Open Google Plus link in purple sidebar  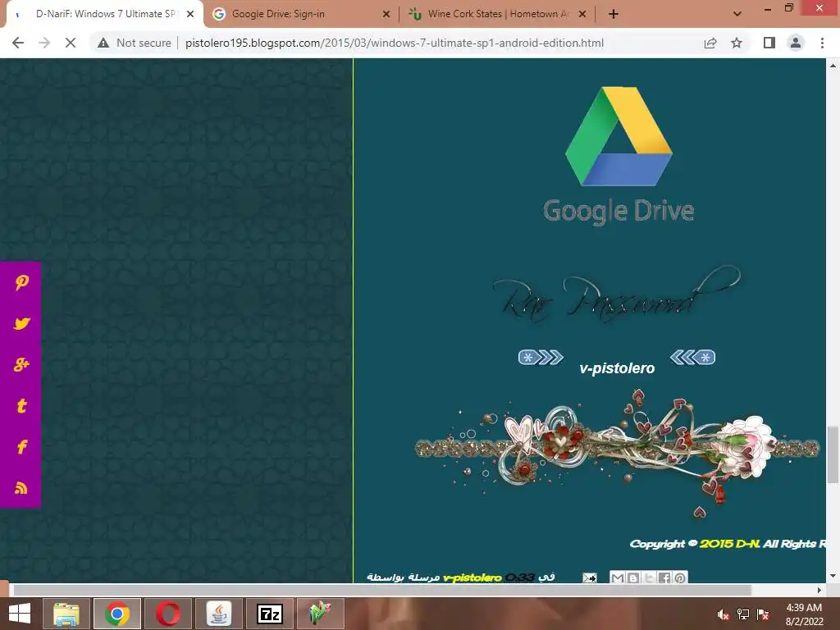(x=21, y=365)
